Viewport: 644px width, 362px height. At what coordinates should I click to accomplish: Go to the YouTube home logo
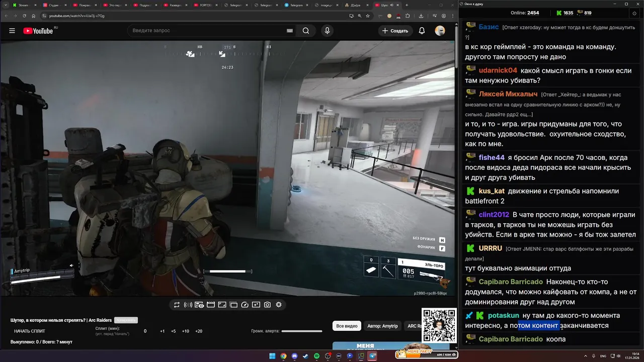tap(38, 31)
